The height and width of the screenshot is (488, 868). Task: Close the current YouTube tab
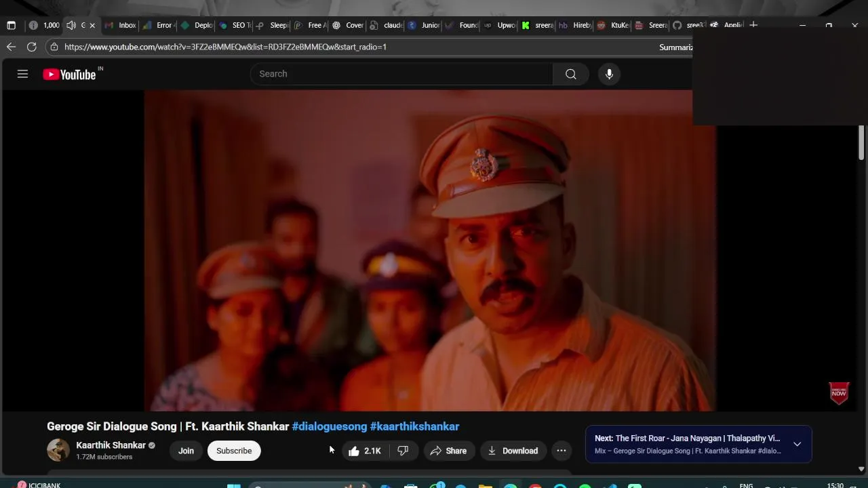coord(92,25)
